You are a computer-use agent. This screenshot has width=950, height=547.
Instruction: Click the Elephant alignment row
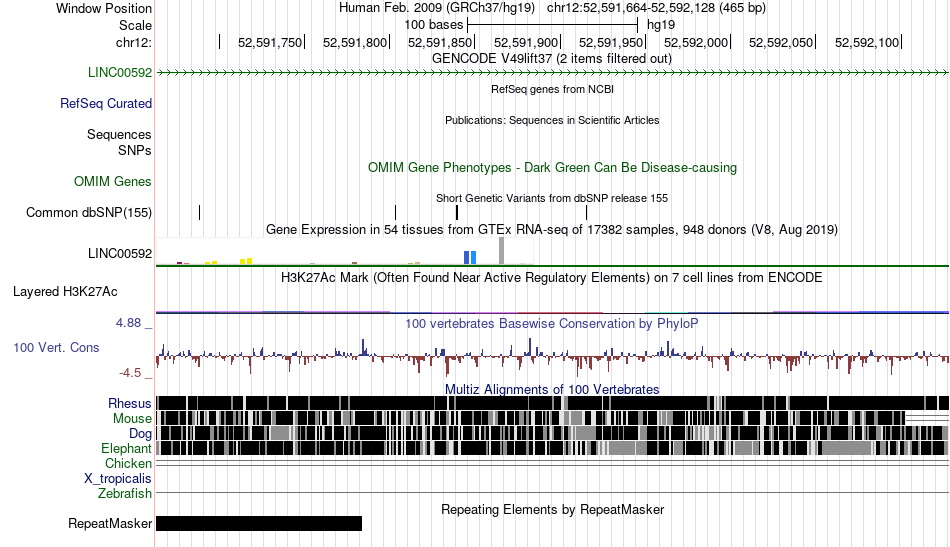click(x=552, y=448)
